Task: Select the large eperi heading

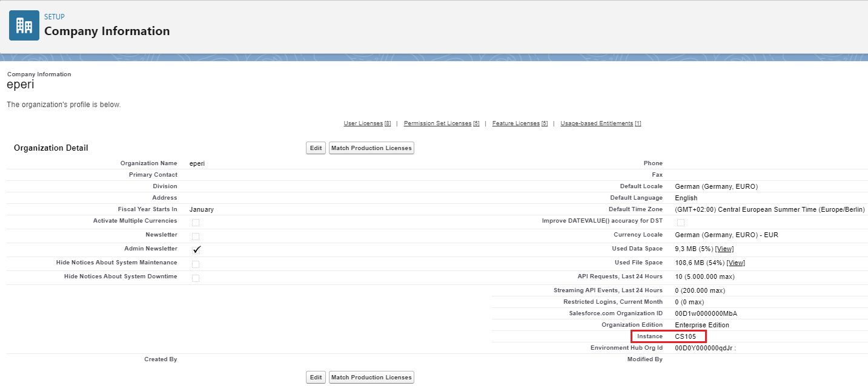Action: coord(21,85)
